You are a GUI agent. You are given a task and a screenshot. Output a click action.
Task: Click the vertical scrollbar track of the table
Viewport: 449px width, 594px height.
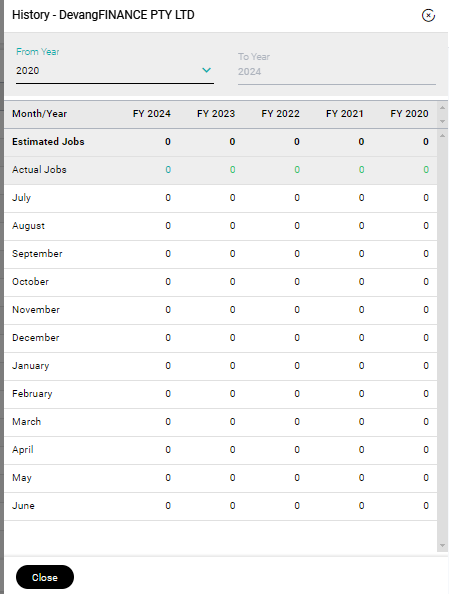[443, 341]
